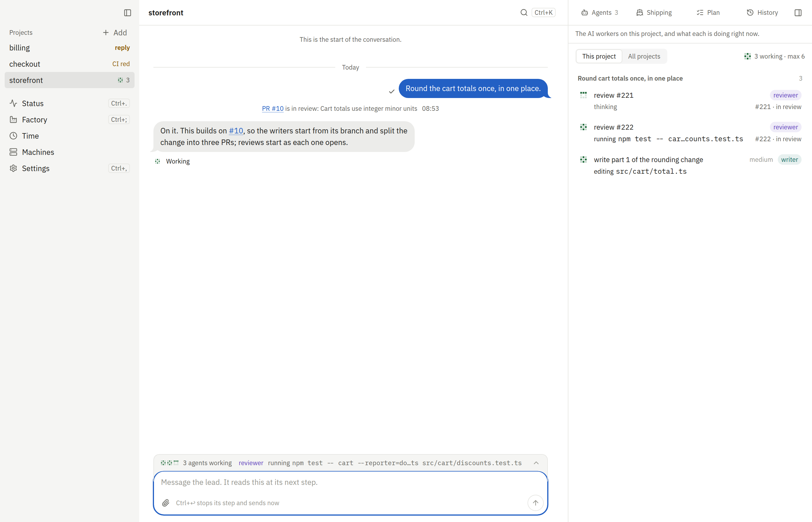
Task: Open the review #221 agent row
Action: [x=691, y=101]
